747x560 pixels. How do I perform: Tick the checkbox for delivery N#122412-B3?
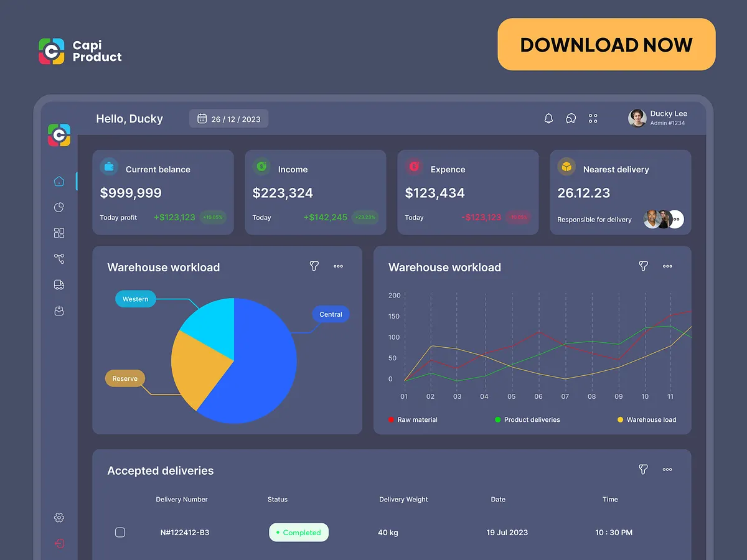coord(120,532)
